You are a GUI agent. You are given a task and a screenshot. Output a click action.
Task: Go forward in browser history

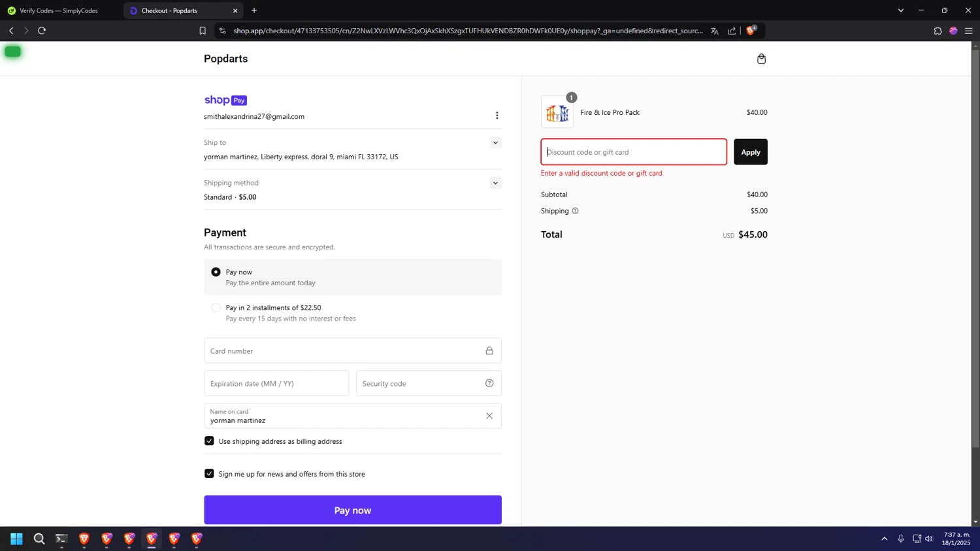[x=26, y=31]
